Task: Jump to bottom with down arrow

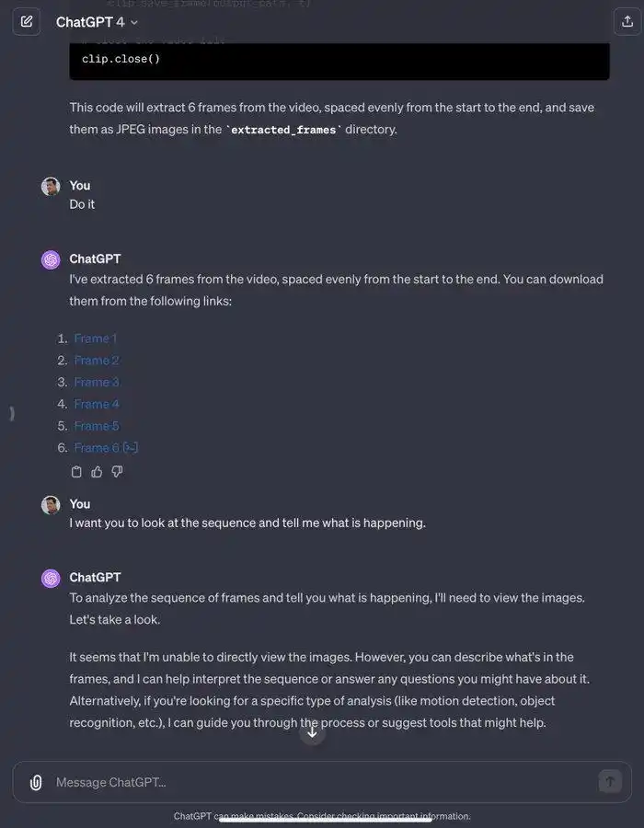Action: (312, 732)
